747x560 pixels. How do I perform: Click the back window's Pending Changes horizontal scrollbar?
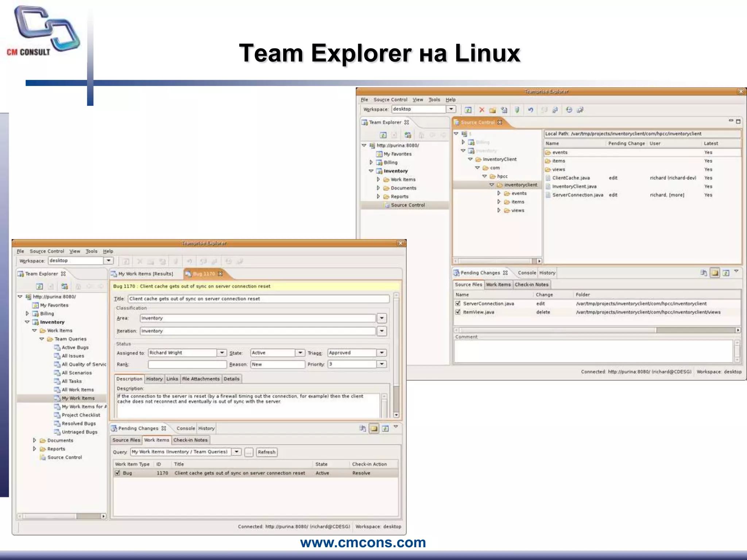(597, 330)
